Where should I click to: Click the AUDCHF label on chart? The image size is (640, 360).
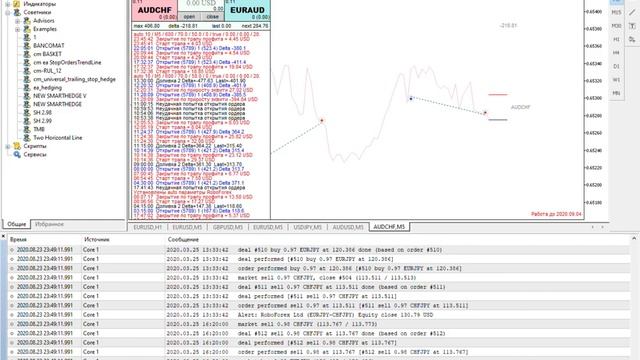click(520, 107)
